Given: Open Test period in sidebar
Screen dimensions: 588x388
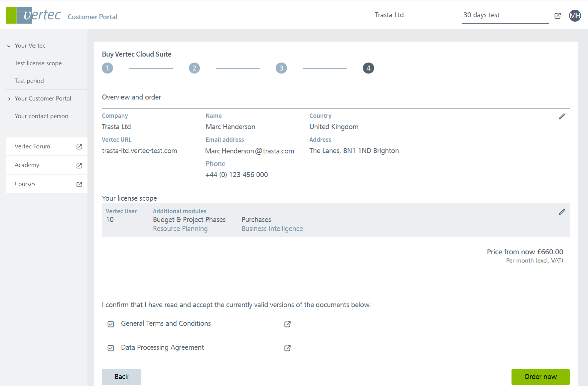Looking at the screenshot, I should (x=29, y=81).
